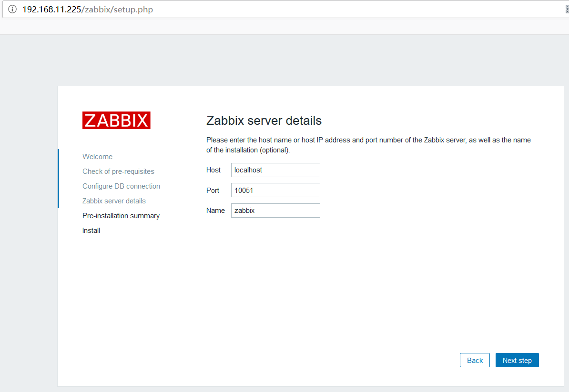This screenshot has height=392, width=569.
Task: Select Configure DB connection step
Action: pos(121,186)
